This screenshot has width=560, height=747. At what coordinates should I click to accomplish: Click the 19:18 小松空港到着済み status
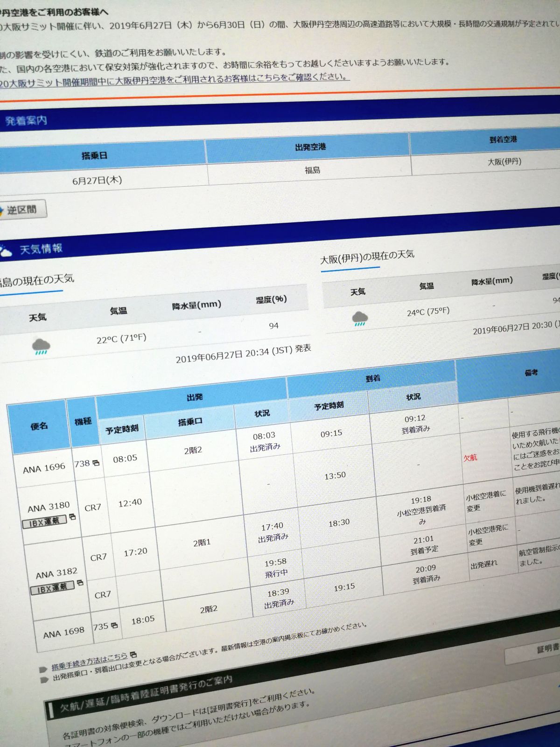pos(421,510)
